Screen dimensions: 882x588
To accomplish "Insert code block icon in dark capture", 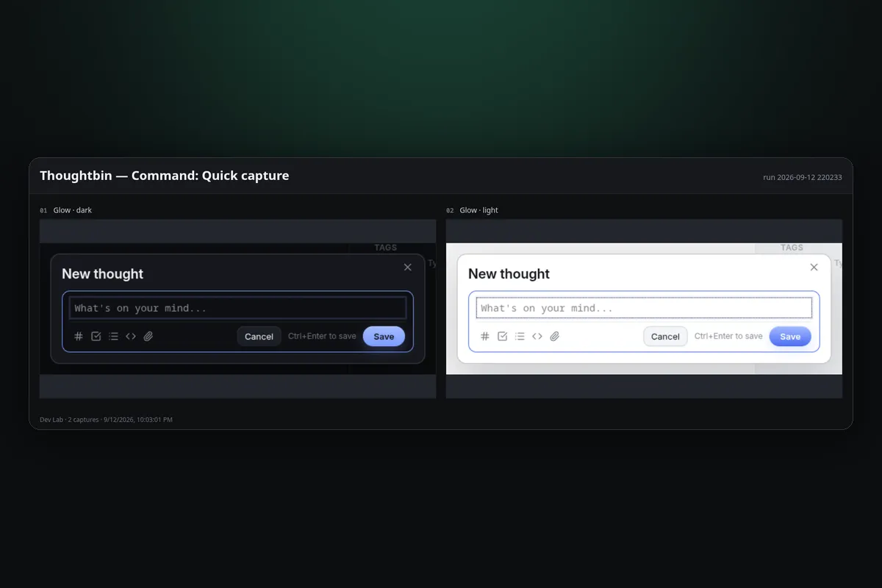I will tap(131, 336).
